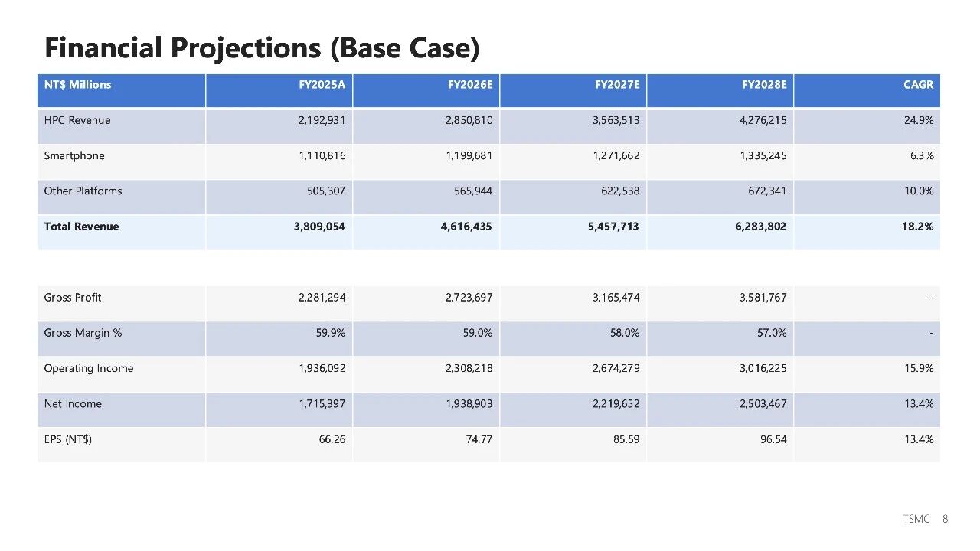Select the EPS (NT$) row label
The width and height of the screenshot is (980, 551).
pyautogui.click(x=68, y=439)
